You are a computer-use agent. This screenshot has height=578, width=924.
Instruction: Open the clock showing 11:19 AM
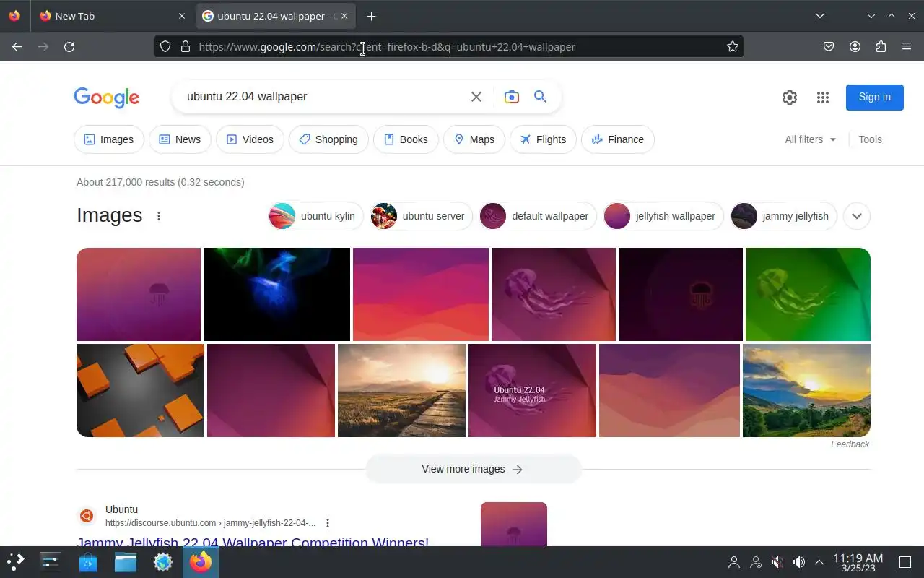coord(858,562)
